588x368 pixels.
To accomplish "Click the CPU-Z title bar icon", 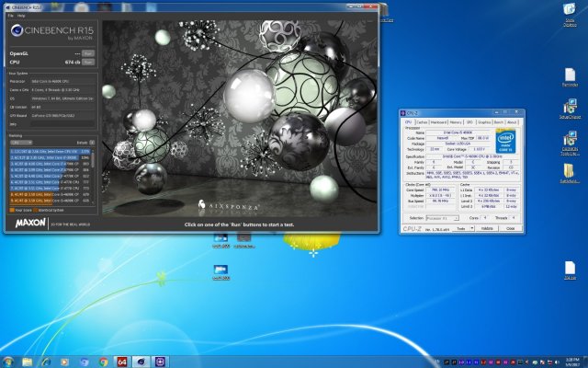I will [x=403, y=113].
